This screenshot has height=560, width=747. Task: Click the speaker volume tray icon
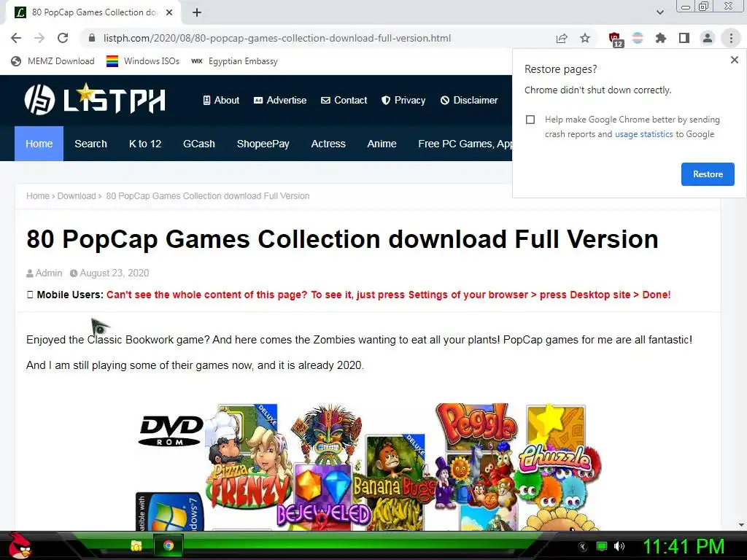point(619,546)
